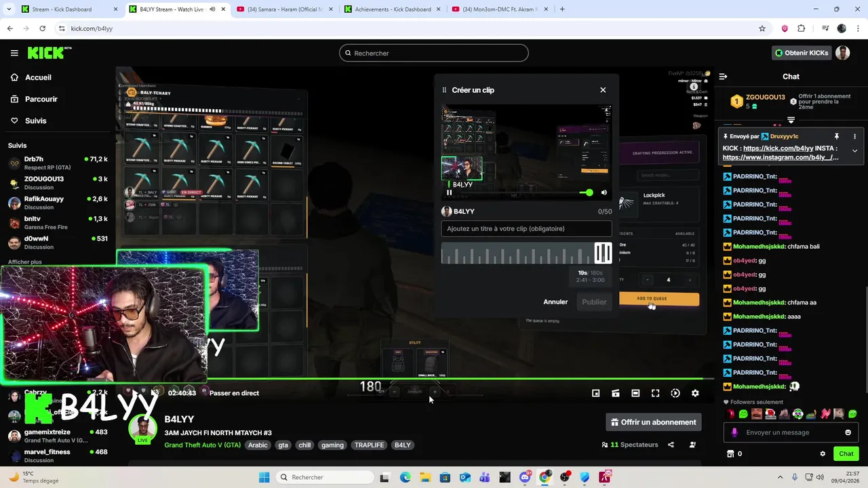Screen dimensions: 868x488
Task: Open the chat shop icon
Action: pyautogui.click(x=730, y=453)
